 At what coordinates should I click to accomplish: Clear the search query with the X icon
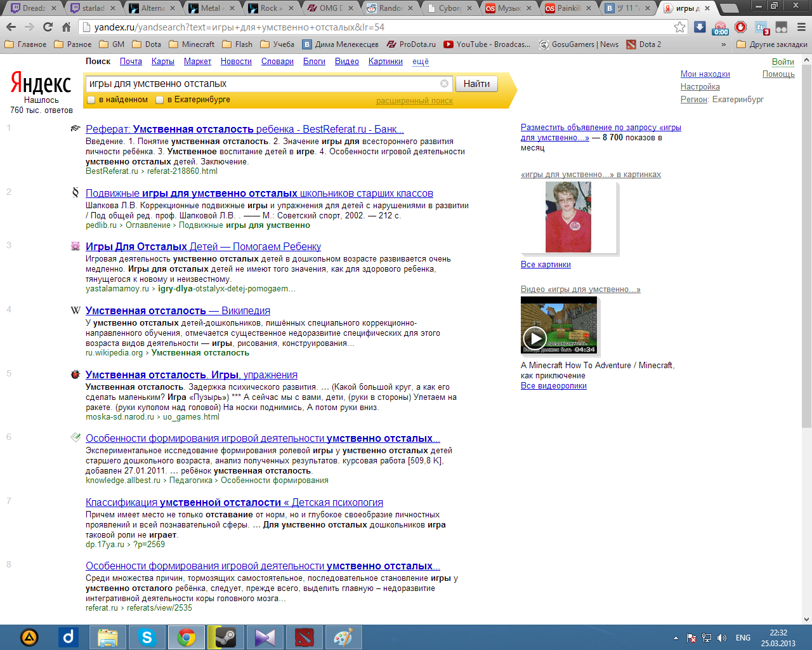[x=444, y=83]
